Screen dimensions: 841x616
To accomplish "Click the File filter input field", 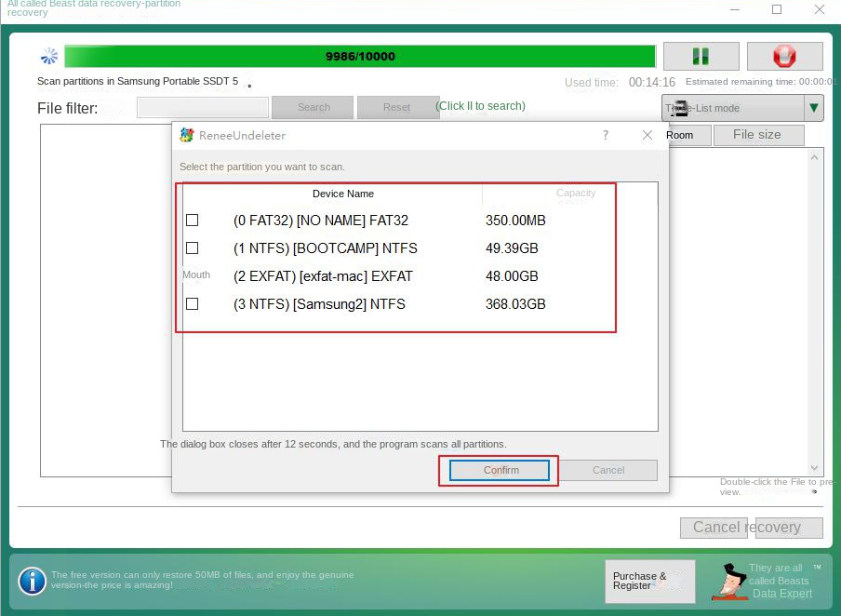I will 200,107.
